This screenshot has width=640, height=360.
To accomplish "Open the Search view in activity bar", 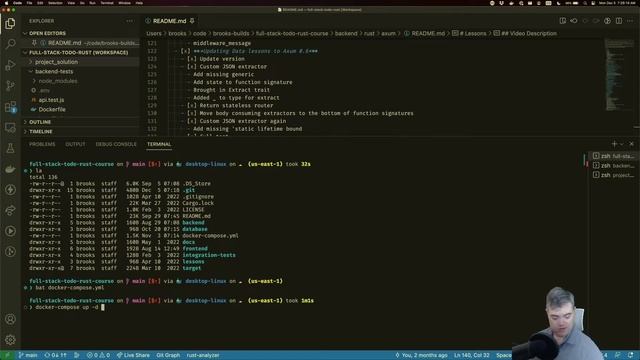I will [10, 44].
